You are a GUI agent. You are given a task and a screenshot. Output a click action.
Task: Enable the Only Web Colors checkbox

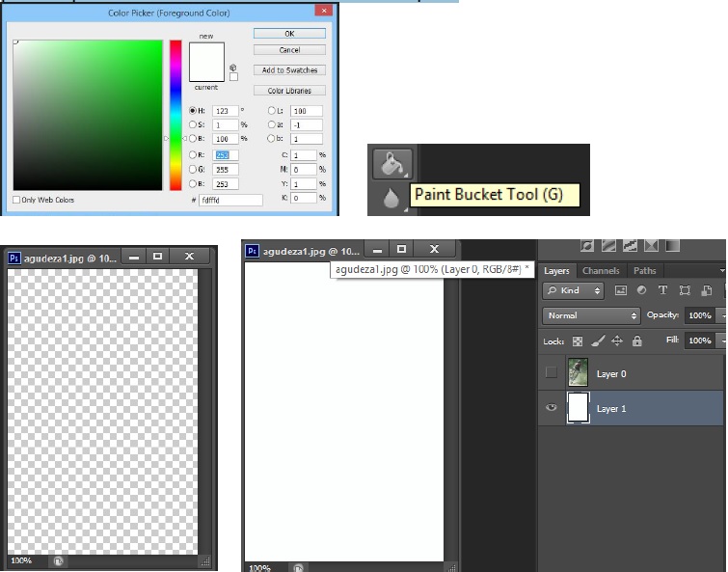[x=16, y=200]
